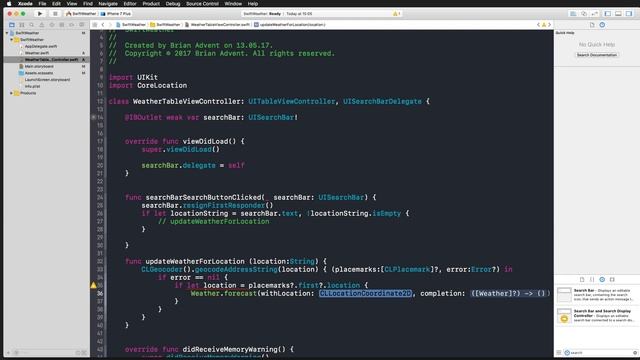640x360 pixels.
Task: Open the SwiftWeather scheme selector
Action: [x=81, y=14]
